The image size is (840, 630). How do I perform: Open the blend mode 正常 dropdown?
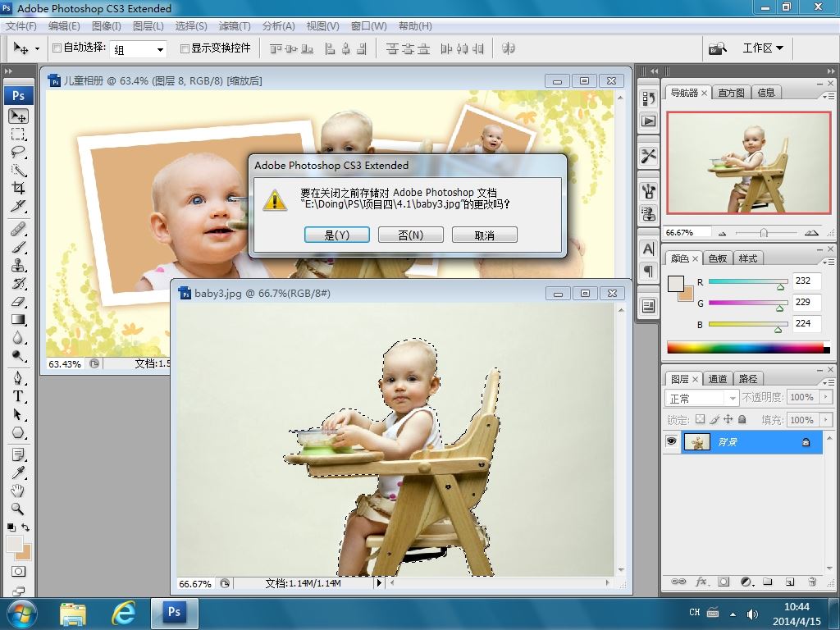703,398
